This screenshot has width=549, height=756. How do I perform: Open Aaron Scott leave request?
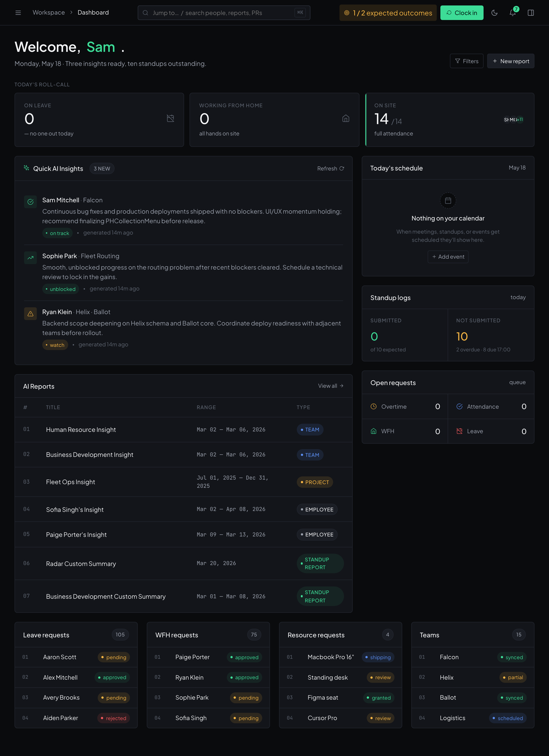pos(76,657)
